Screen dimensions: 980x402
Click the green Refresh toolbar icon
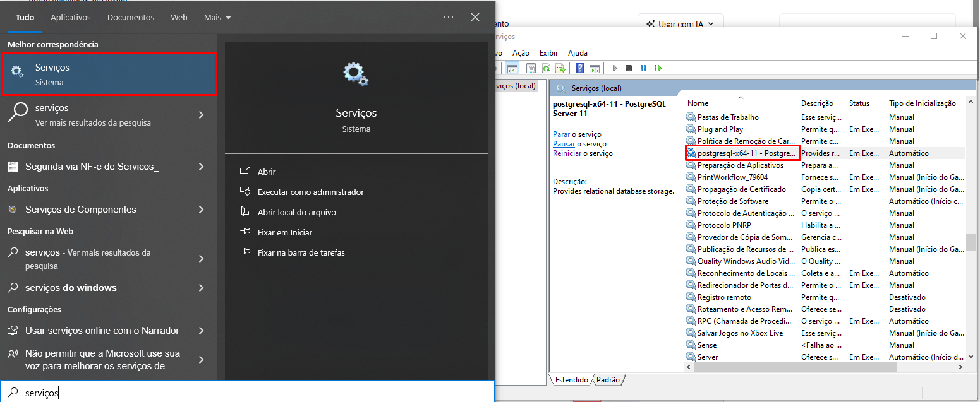[546, 68]
